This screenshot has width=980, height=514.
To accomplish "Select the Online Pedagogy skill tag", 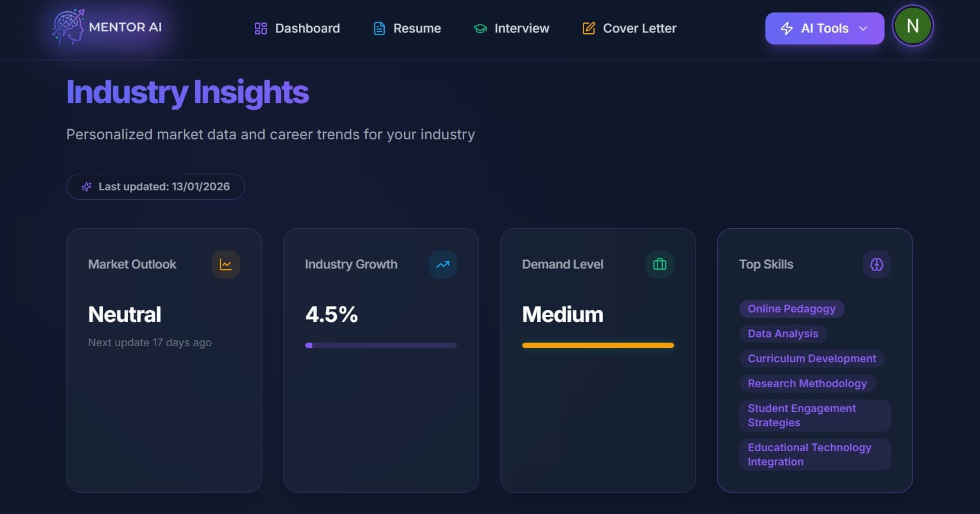I will (x=791, y=309).
